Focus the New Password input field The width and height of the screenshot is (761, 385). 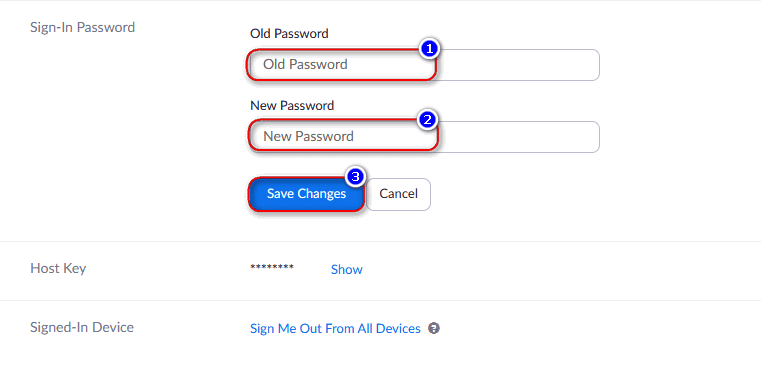coord(425,137)
